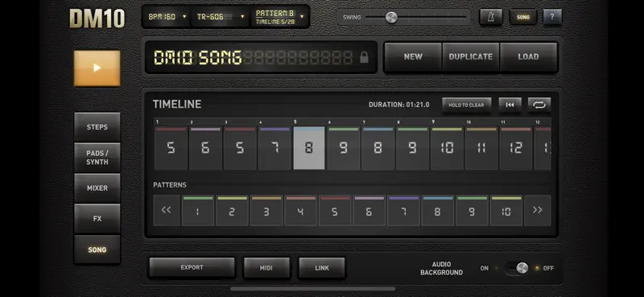Choose pattern 8 in the Patterns row
Screen dimensions: 644x297
(x=437, y=210)
